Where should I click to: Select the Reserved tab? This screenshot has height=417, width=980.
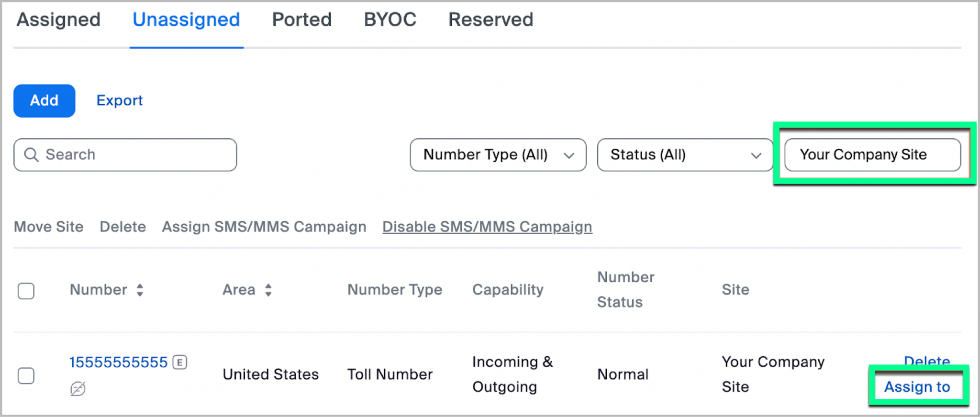pos(490,20)
